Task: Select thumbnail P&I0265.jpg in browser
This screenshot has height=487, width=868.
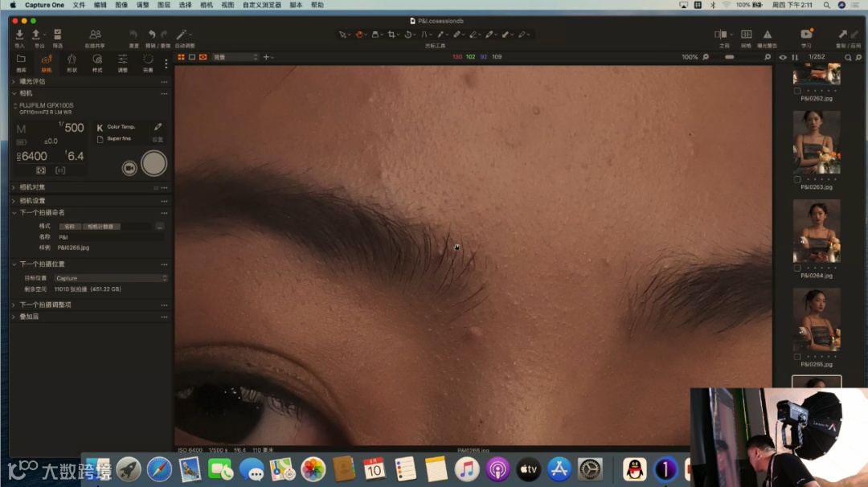Action: click(x=817, y=319)
